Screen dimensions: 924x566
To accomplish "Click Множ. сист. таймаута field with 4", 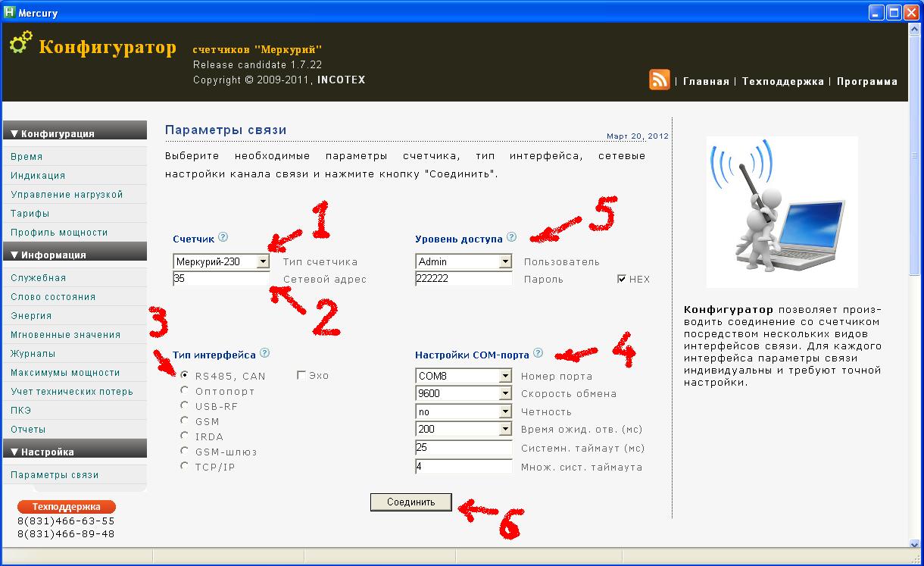I will [464, 467].
